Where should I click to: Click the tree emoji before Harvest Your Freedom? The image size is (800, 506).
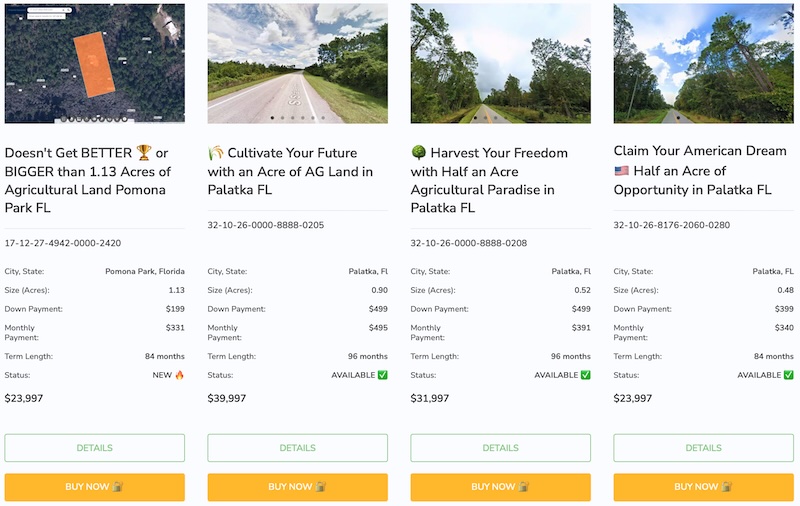pyautogui.click(x=418, y=152)
